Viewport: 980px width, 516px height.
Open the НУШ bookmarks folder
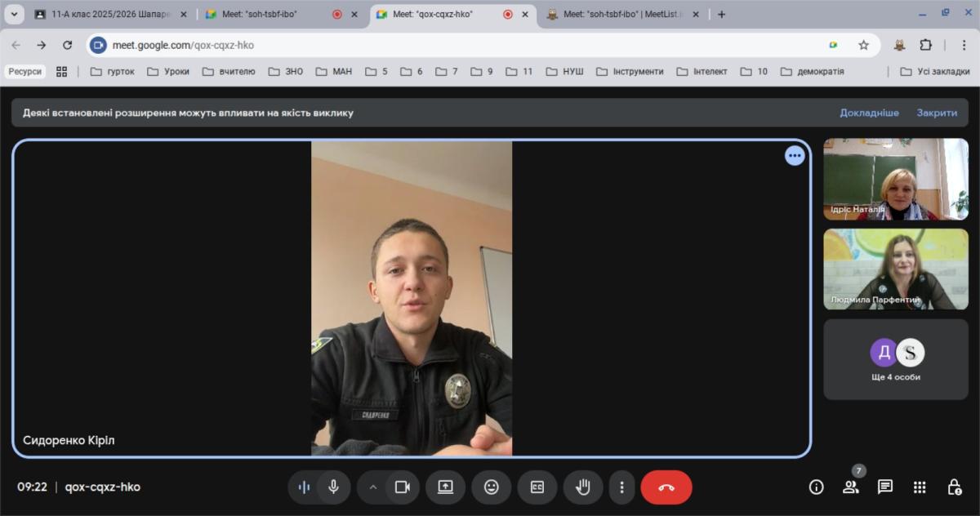[x=565, y=72]
